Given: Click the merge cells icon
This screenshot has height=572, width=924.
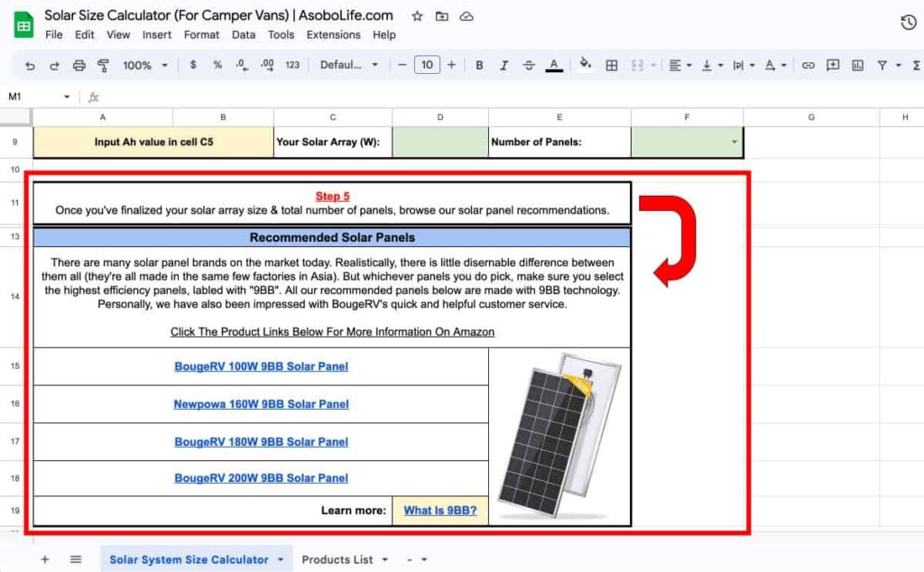Looking at the screenshot, I should coord(637,65).
